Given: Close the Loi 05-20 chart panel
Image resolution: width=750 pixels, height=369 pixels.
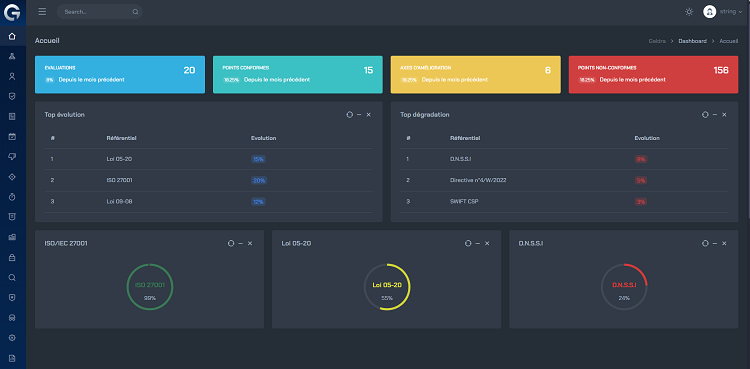Looking at the screenshot, I should click(x=487, y=244).
